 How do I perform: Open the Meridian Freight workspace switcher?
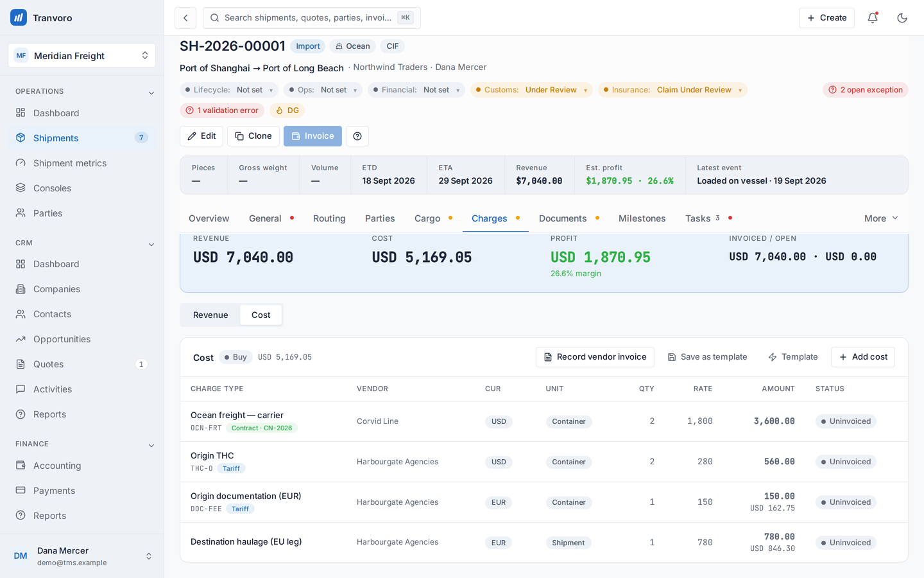[82, 56]
